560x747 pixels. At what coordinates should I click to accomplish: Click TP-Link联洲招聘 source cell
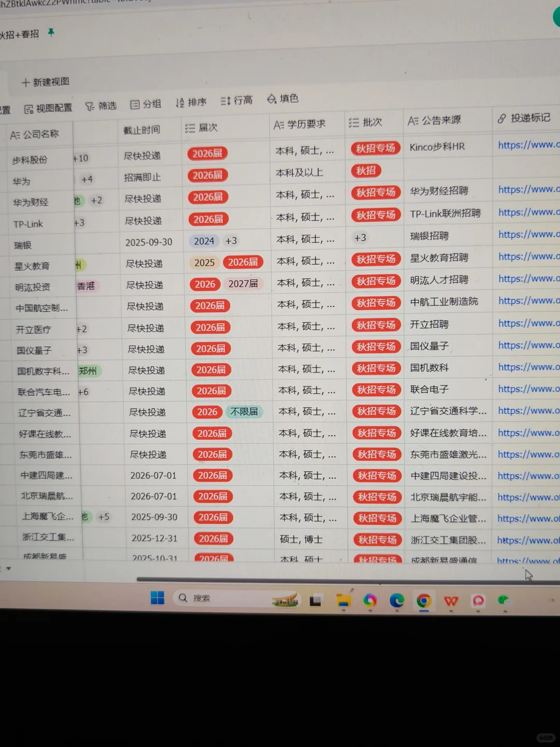[445, 213]
